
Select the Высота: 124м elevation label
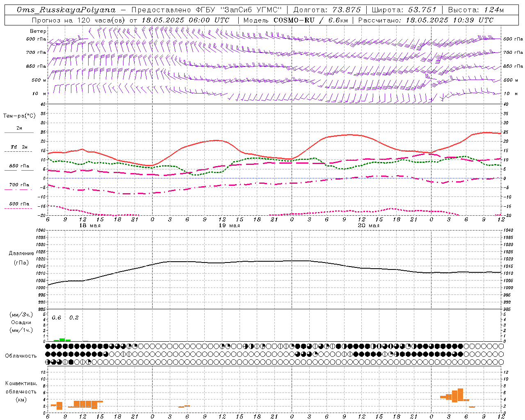tap(476, 10)
